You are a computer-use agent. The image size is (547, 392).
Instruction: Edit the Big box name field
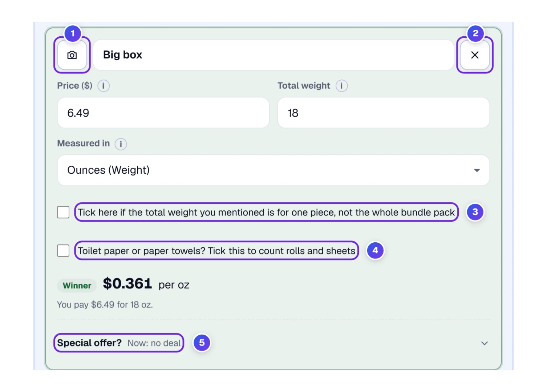coord(273,55)
